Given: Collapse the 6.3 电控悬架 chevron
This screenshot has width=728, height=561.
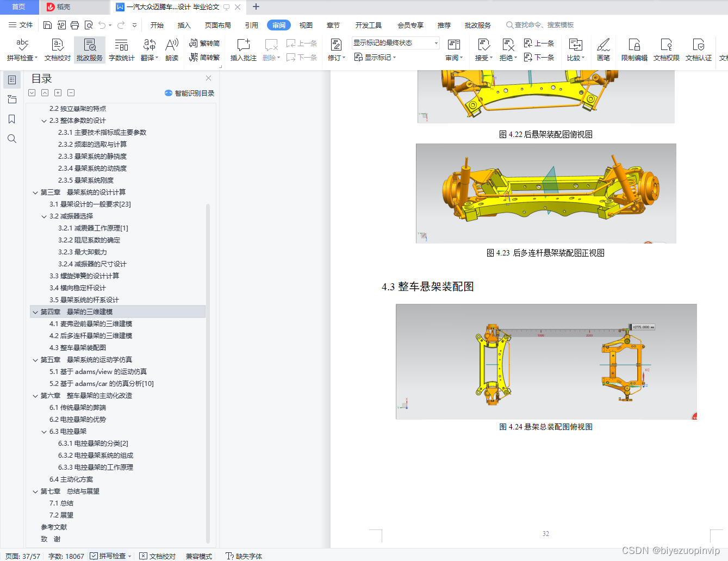Looking at the screenshot, I should coord(44,432).
